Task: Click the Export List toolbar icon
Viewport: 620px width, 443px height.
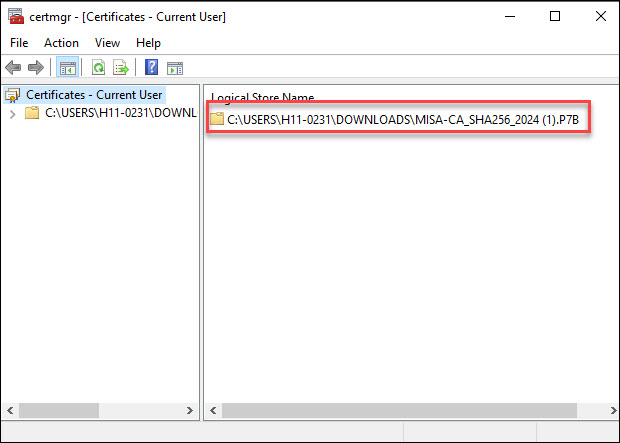Action: pyautogui.click(x=120, y=68)
